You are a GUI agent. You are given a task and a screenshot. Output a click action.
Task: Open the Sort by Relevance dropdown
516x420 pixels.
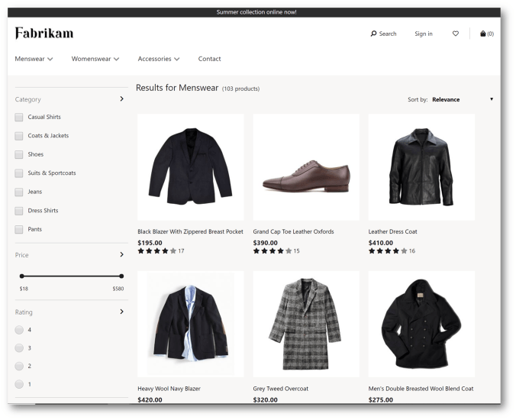click(x=462, y=99)
